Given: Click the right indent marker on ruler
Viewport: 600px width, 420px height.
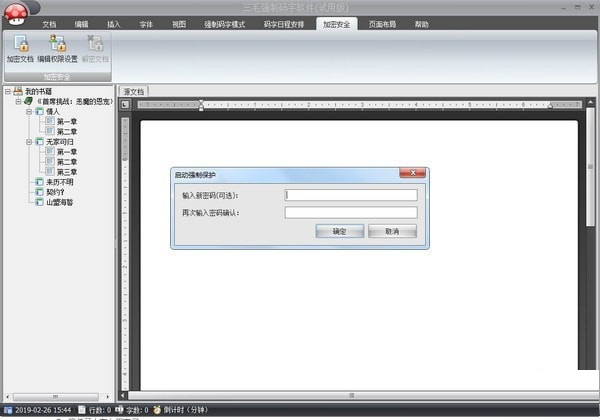Looking at the screenshot, I should [550, 106].
